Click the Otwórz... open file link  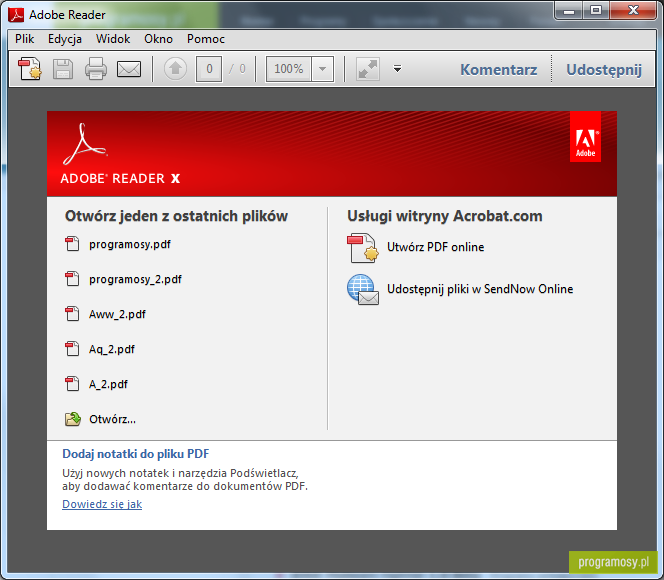112,419
